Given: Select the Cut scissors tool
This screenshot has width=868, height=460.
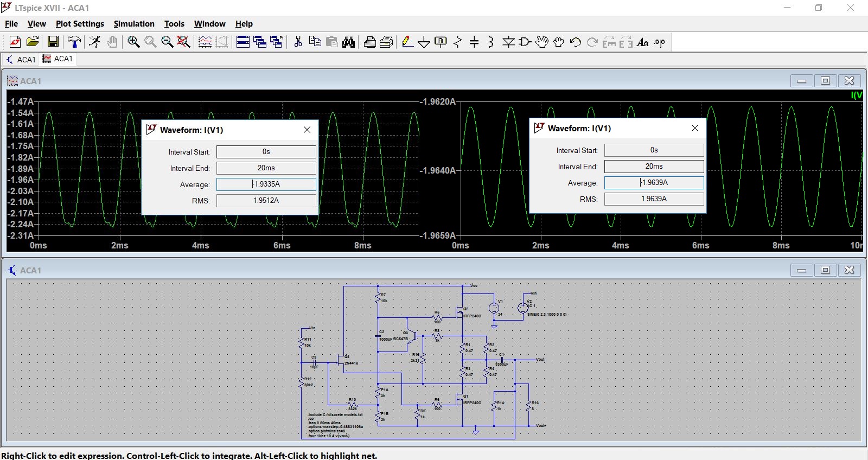Looking at the screenshot, I should [x=298, y=42].
